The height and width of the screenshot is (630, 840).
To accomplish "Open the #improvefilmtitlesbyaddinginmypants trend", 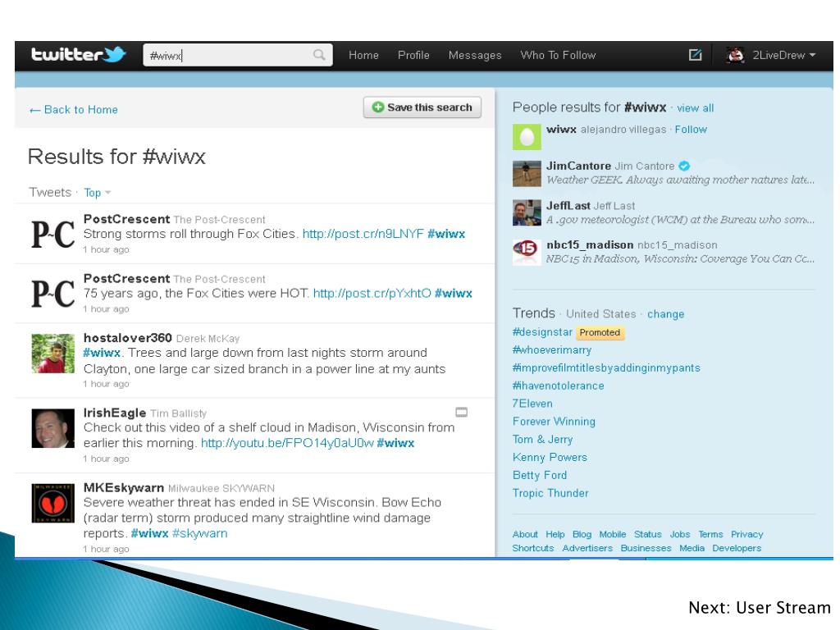I will [x=606, y=368].
